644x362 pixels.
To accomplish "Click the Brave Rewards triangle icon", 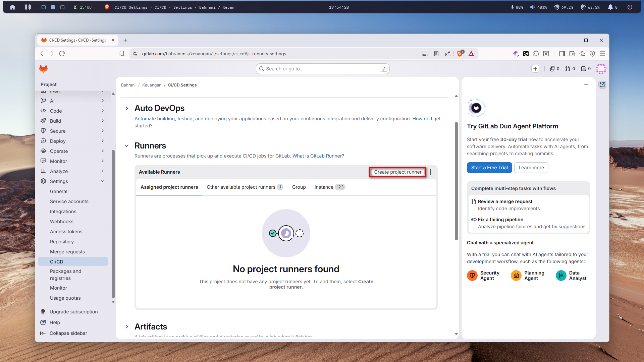I will coord(471,54).
